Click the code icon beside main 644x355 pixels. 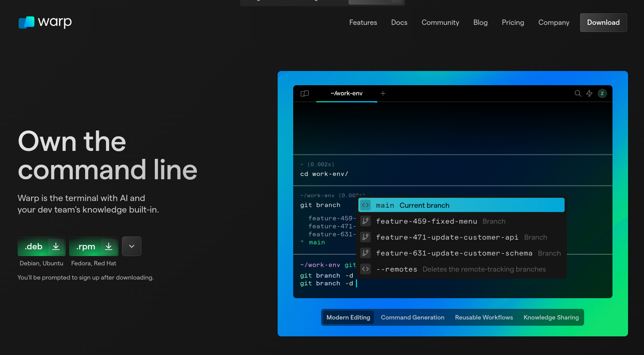point(365,205)
